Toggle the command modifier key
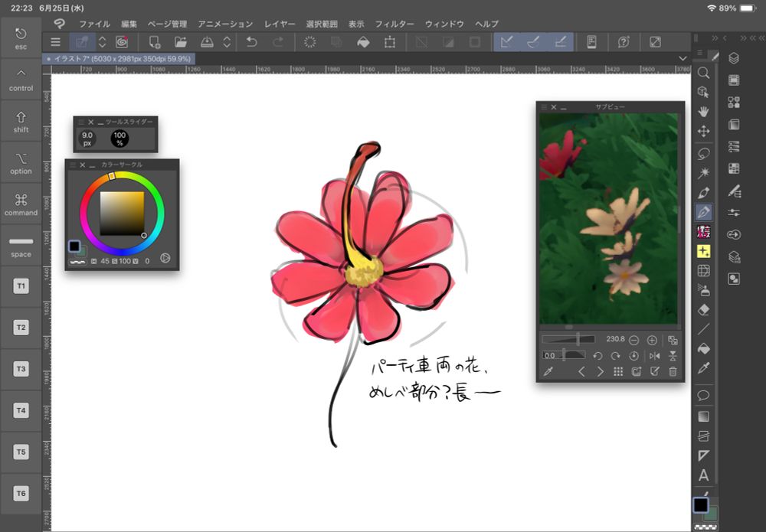The image size is (766, 532). [x=21, y=203]
